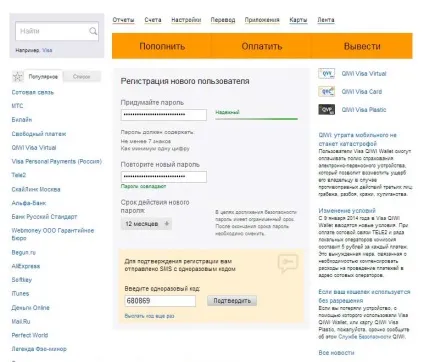Select the Вывести orange tab
Screen dimensions: 424x362
coord(362,46)
